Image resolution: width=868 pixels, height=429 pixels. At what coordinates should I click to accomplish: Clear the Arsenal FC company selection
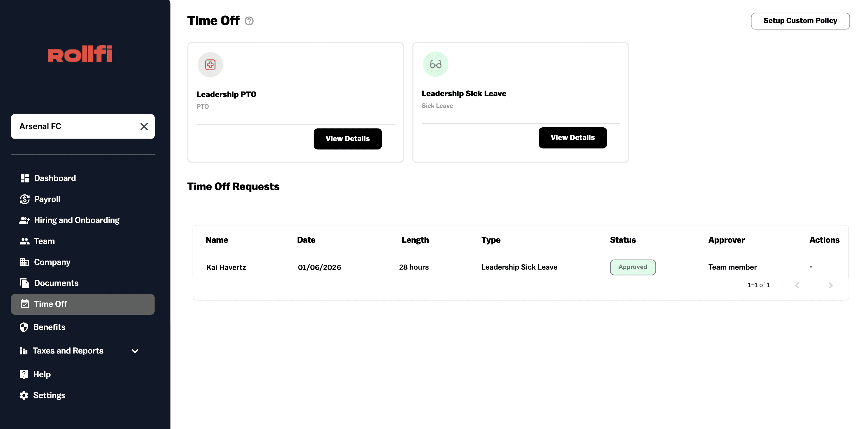[x=144, y=126]
